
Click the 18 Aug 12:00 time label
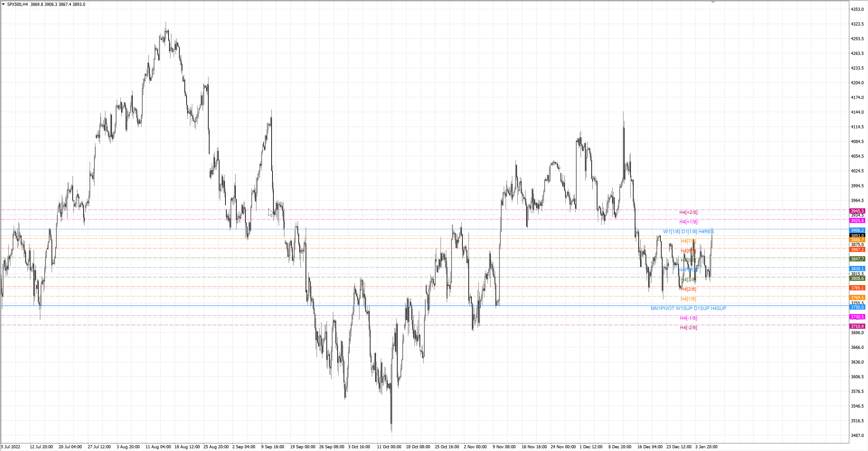187,447
